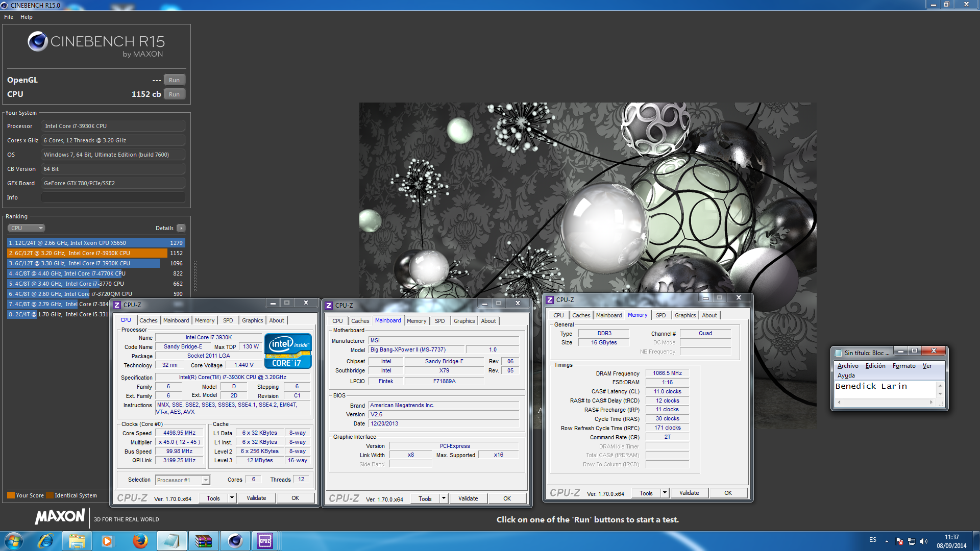Open the CPU ranking type dropdown
This screenshot has width=980, height=551.
pos(27,228)
